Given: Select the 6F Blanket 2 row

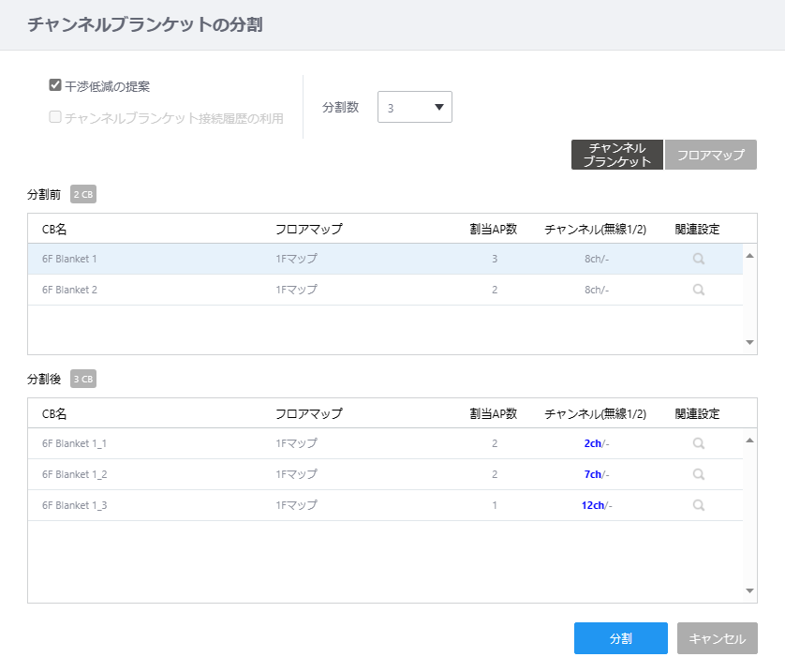Looking at the screenshot, I should 385,290.
